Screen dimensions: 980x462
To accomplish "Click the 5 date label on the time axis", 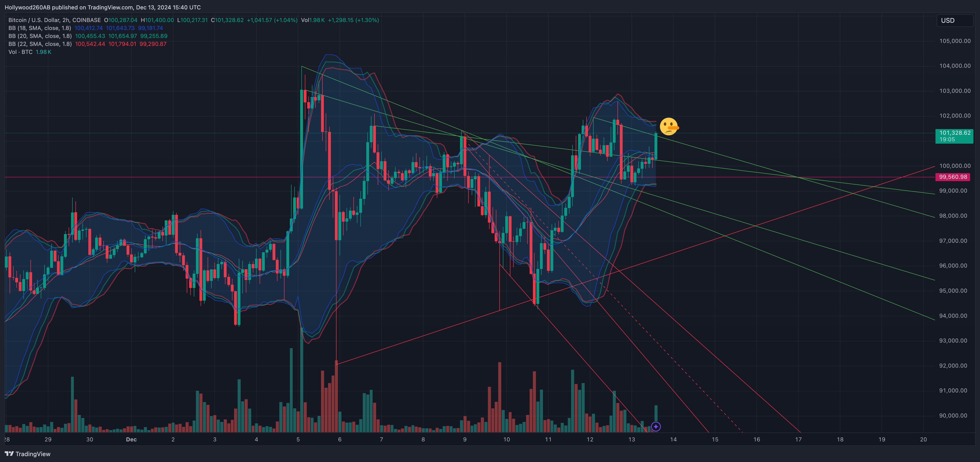I will [x=298, y=440].
